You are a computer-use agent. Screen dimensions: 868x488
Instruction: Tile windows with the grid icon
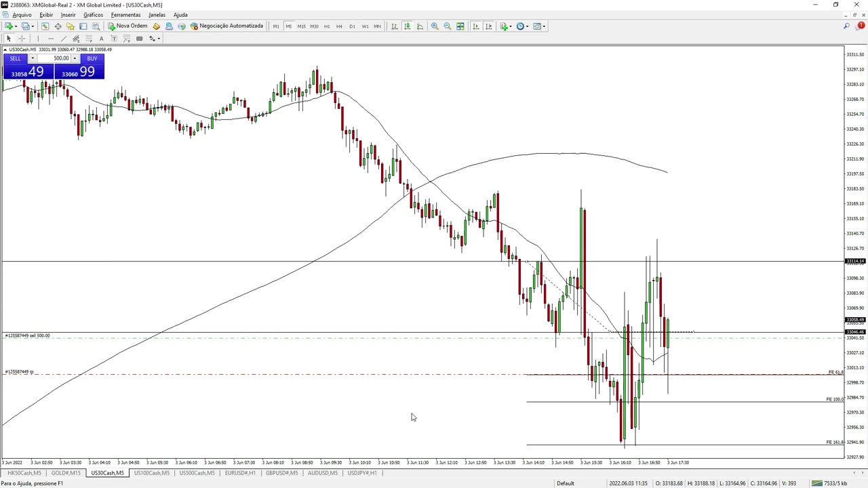460,26
